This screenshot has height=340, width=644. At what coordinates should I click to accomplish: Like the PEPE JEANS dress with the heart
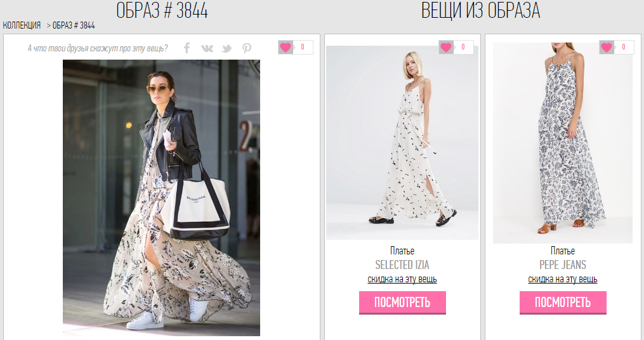point(607,47)
